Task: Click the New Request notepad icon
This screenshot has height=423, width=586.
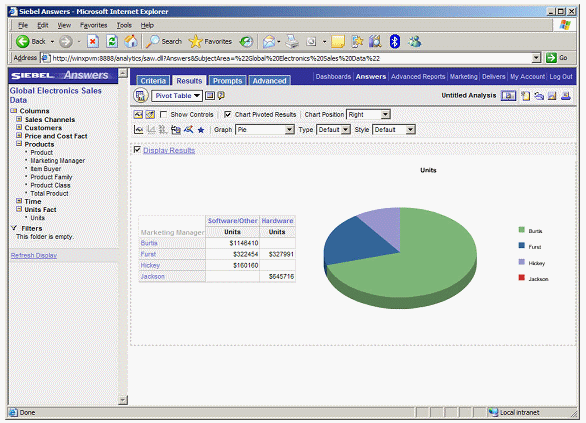Action: [526, 96]
